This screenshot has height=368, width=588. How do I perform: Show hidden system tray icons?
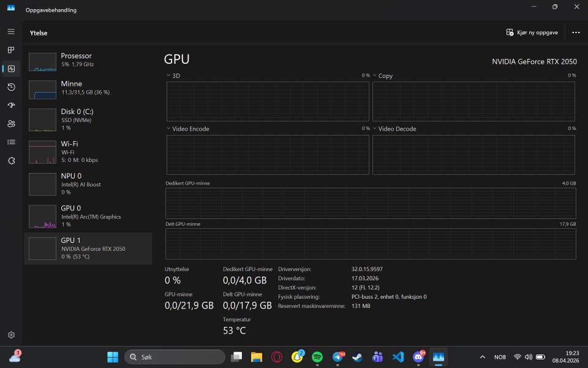(x=483, y=357)
